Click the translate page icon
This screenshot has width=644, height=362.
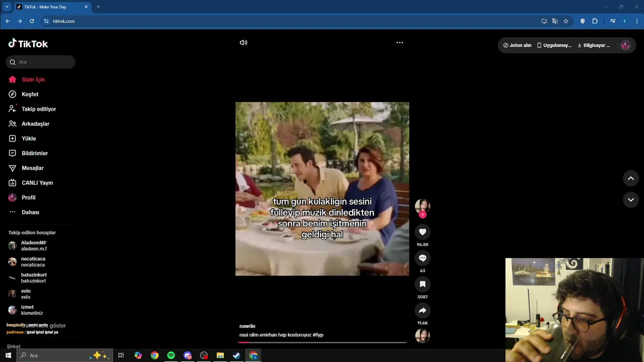(555, 21)
